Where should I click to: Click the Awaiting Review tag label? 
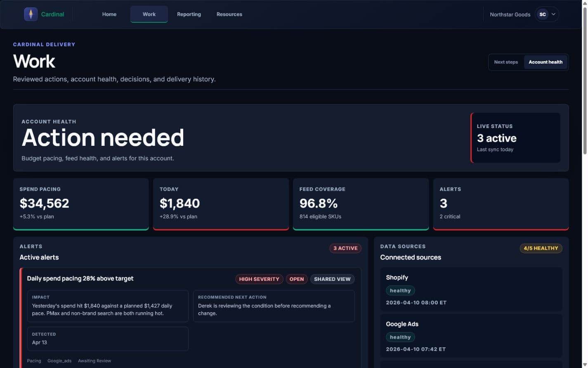94,361
